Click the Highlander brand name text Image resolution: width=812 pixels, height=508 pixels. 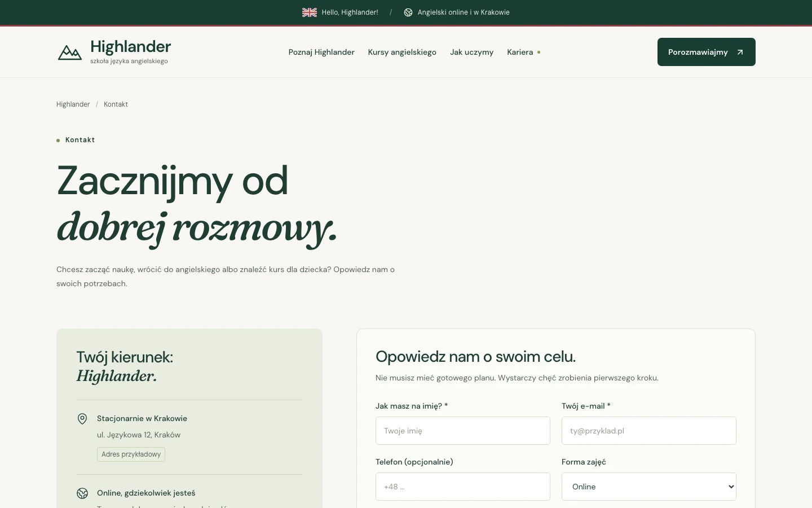pos(131,46)
